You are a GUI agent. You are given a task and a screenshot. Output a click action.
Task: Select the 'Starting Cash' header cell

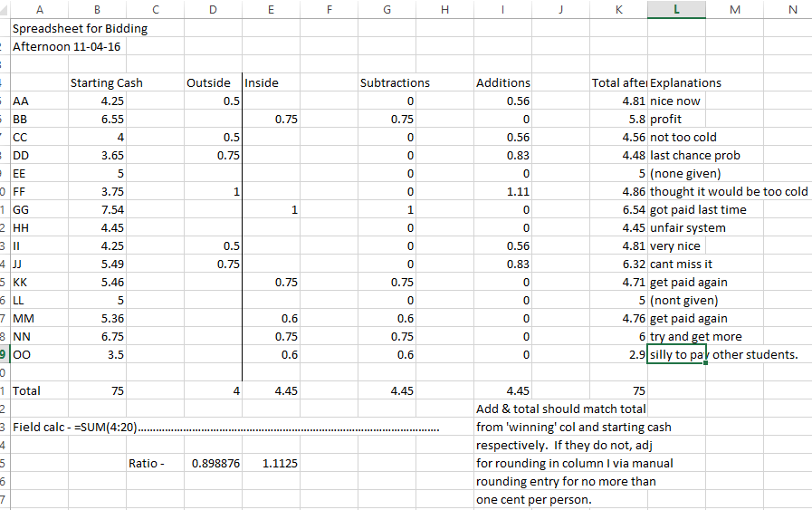tap(106, 82)
